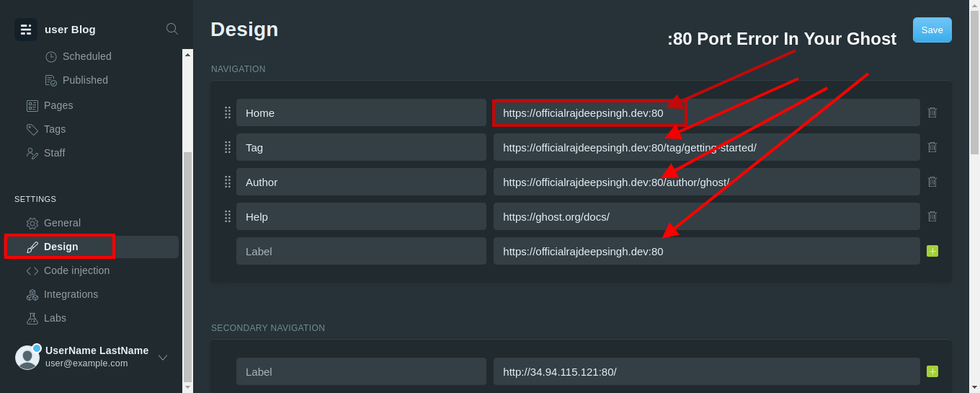Grab the drag handle for Author row

(x=228, y=182)
